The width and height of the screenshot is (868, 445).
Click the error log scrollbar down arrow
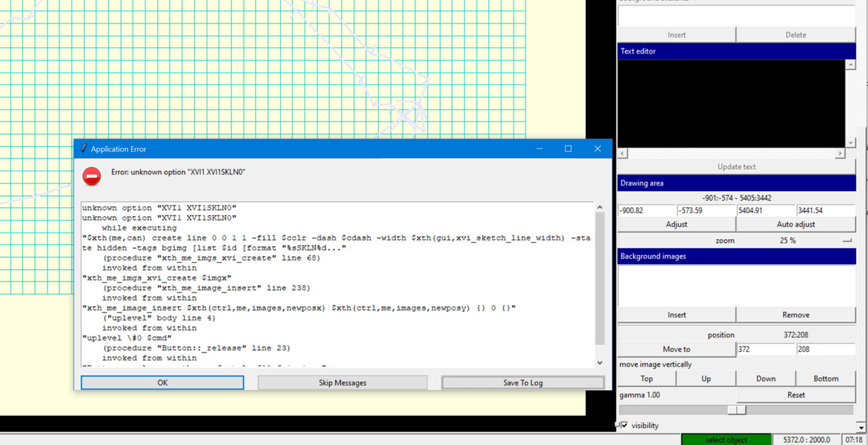(600, 362)
